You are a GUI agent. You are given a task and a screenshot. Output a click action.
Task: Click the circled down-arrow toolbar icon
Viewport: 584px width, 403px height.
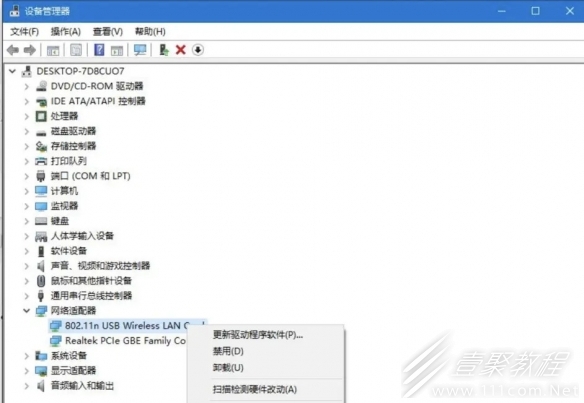[x=198, y=50]
